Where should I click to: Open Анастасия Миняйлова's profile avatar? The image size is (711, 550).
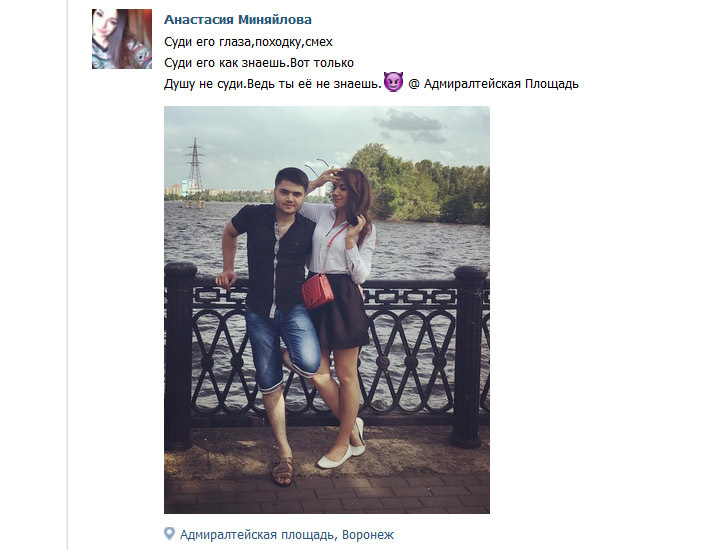tap(122, 39)
